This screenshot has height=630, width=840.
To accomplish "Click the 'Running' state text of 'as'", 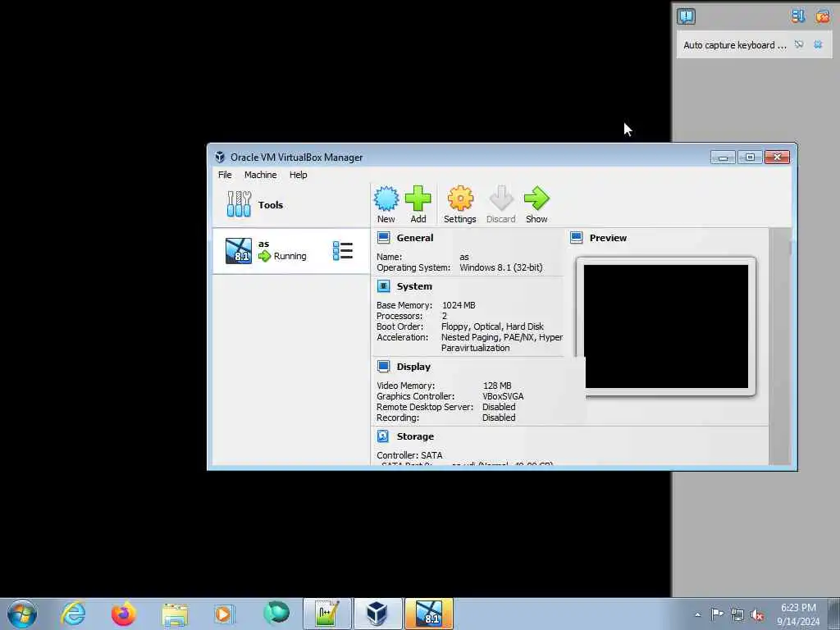I will point(290,256).
